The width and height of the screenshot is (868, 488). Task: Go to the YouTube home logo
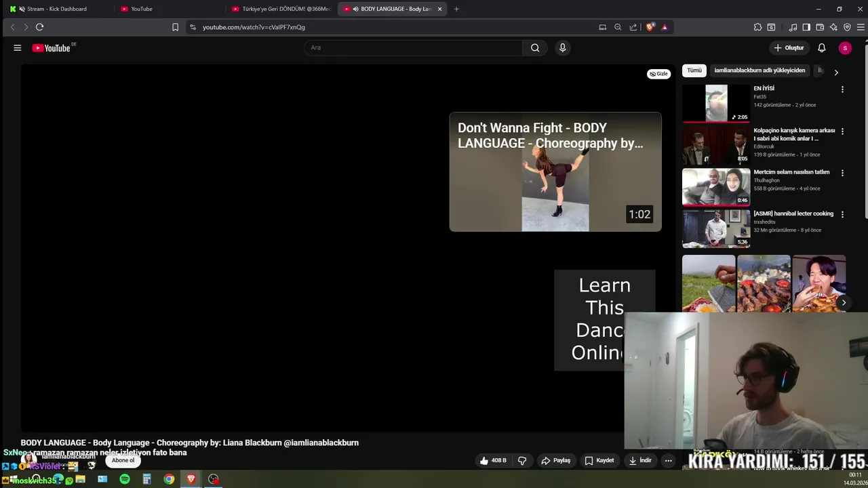click(x=52, y=47)
